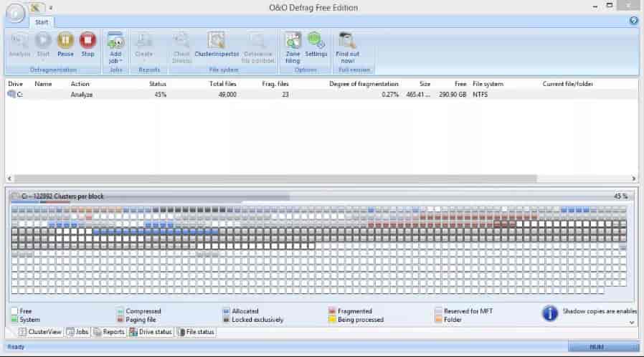Sort by Total files column header

(x=222, y=84)
